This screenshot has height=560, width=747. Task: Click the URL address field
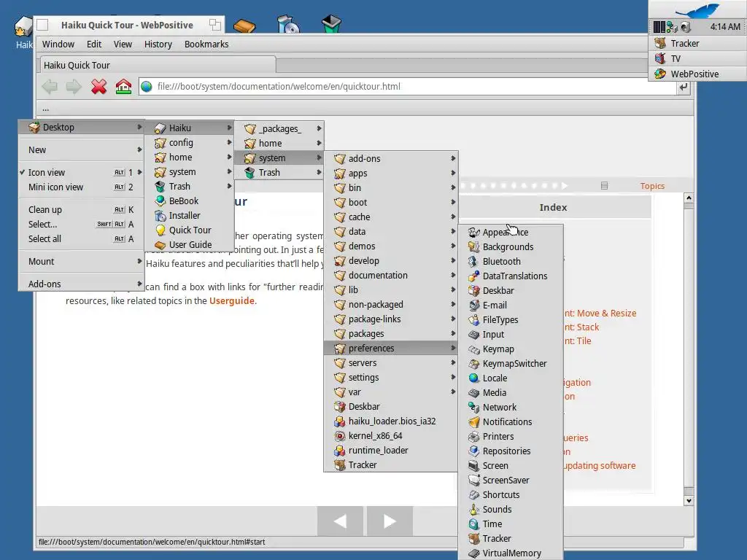tap(407, 87)
